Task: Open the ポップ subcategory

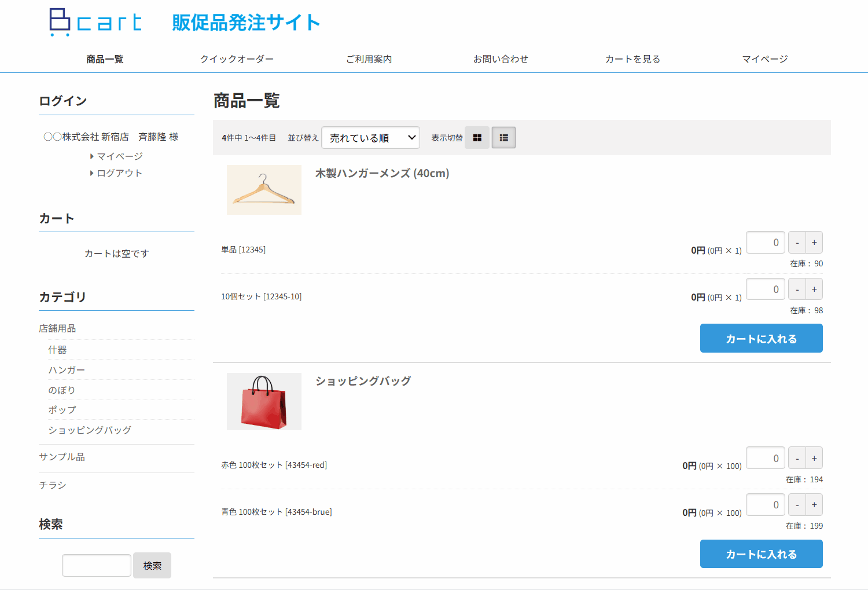Action: 62,410
